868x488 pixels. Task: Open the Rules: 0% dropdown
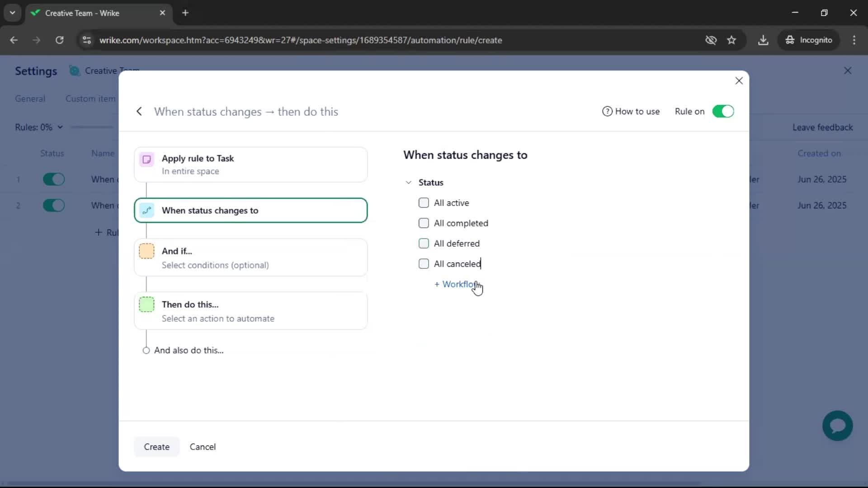38,127
